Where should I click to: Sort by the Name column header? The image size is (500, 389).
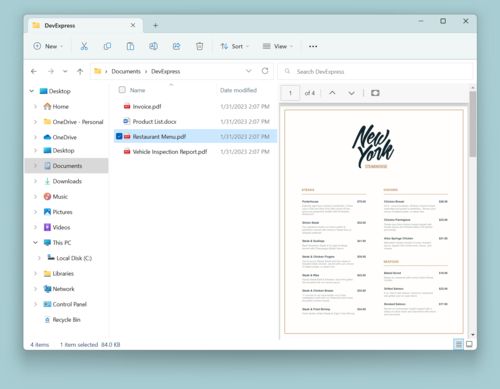(137, 90)
